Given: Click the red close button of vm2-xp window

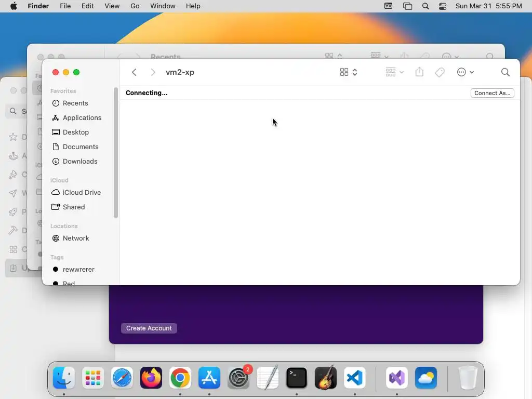Looking at the screenshot, I should (x=56, y=72).
